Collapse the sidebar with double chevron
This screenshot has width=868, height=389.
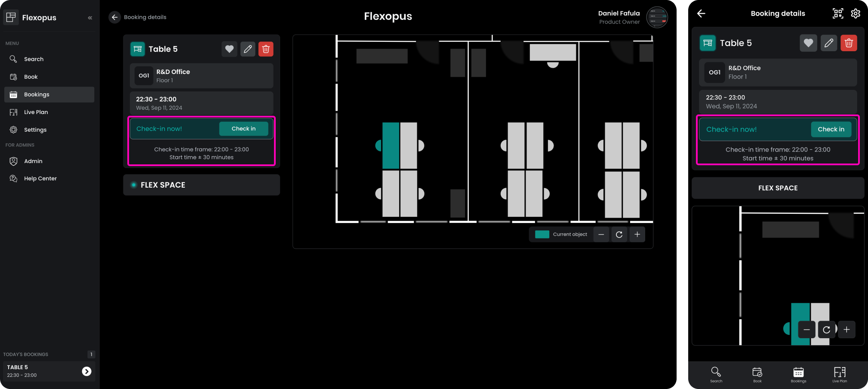(90, 18)
